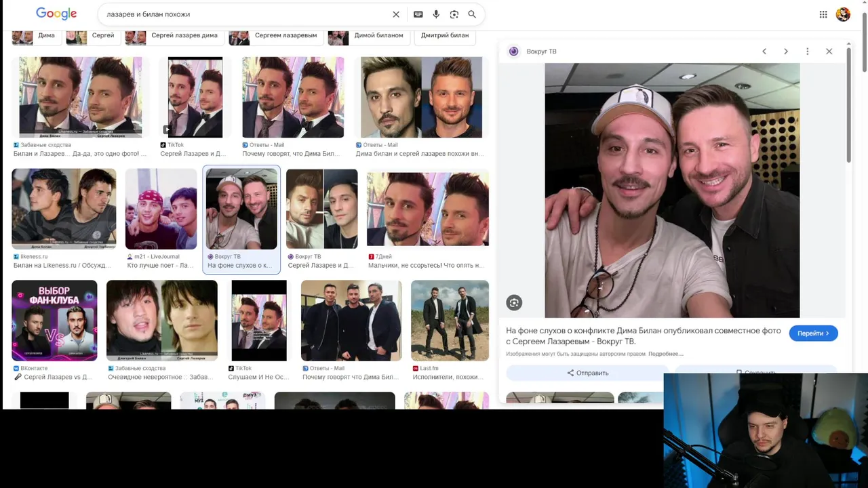
Task: Click the Вокруг ТВ title in preview header
Action: (541, 52)
